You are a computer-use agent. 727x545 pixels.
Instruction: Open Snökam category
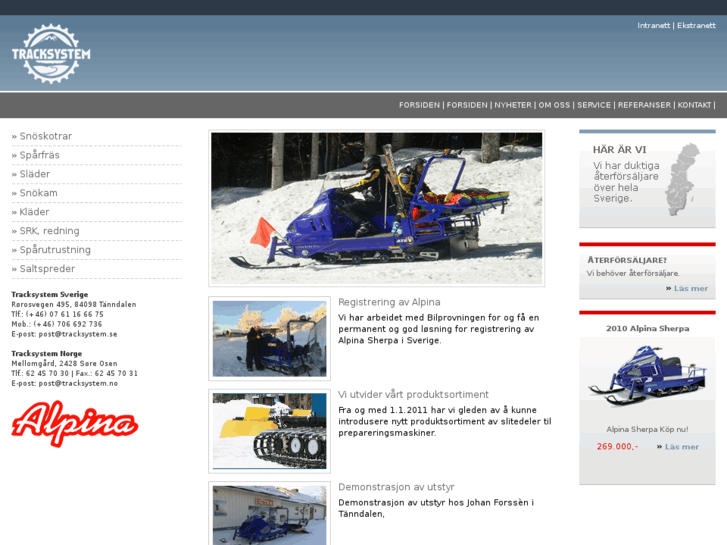tap(38, 193)
